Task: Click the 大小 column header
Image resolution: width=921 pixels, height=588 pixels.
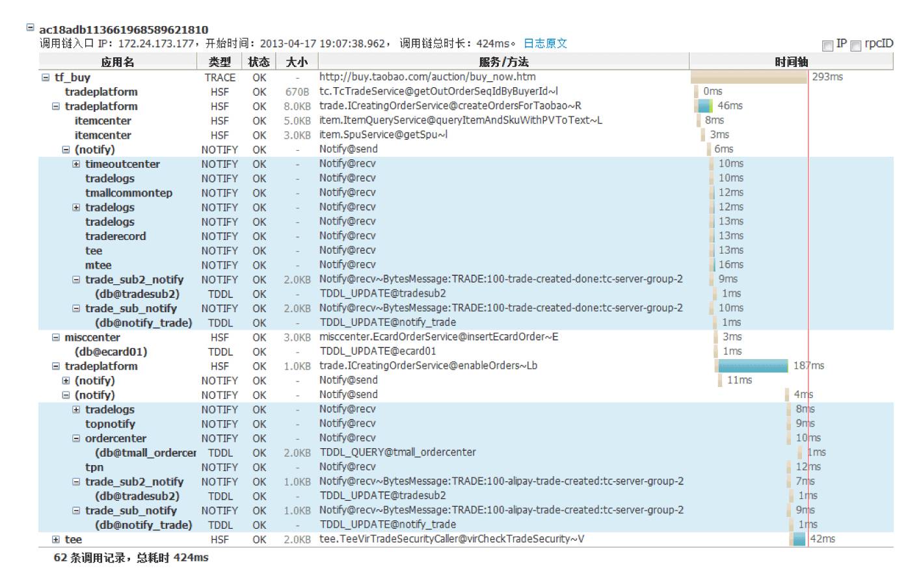Action: click(x=297, y=62)
